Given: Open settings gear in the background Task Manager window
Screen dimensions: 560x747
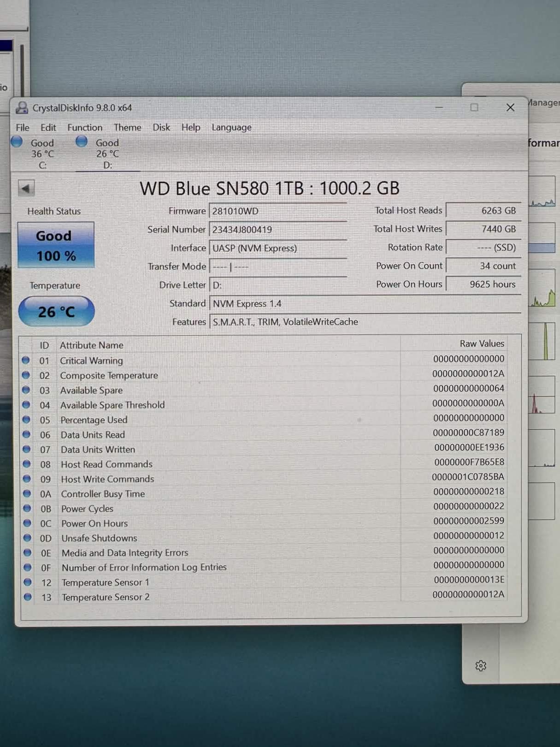Looking at the screenshot, I should pyautogui.click(x=481, y=666).
